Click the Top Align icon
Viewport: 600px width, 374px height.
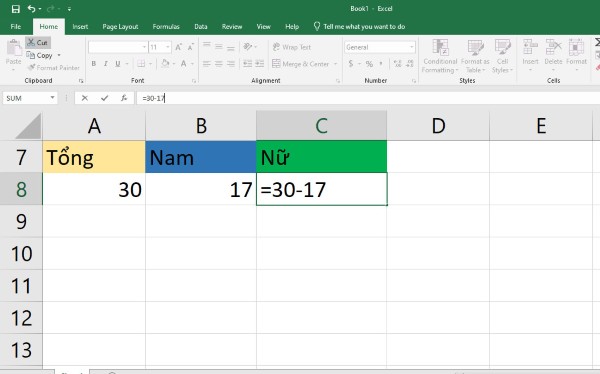pos(207,46)
